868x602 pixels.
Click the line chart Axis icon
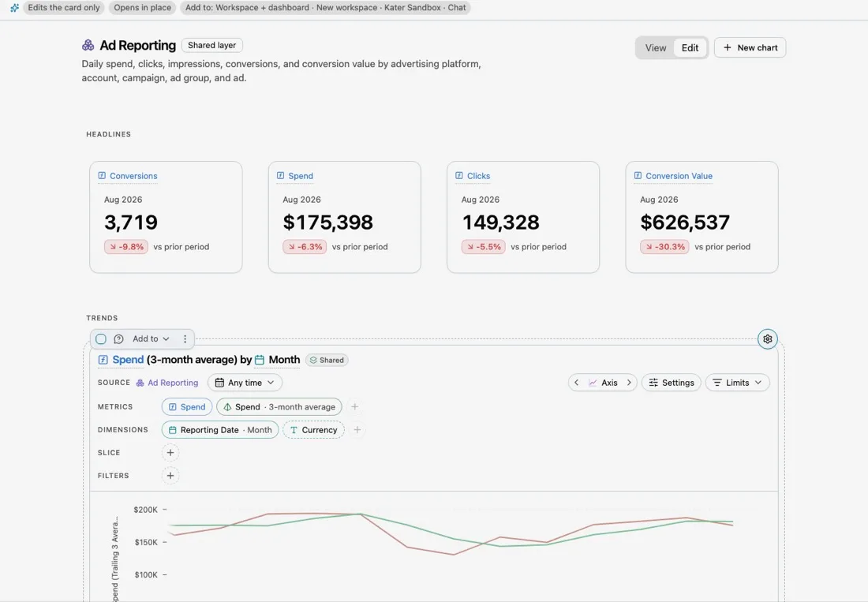[x=593, y=383]
